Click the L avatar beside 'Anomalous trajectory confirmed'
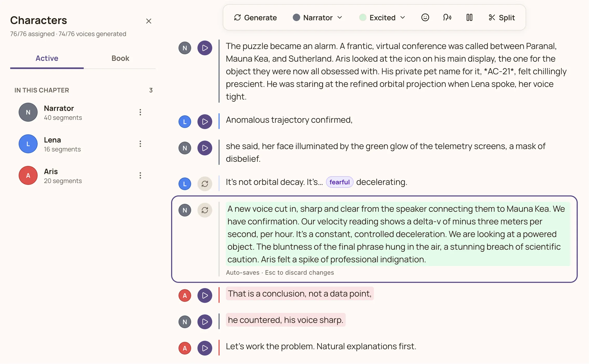This screenshot has height=364, width=589. [185, 122]
